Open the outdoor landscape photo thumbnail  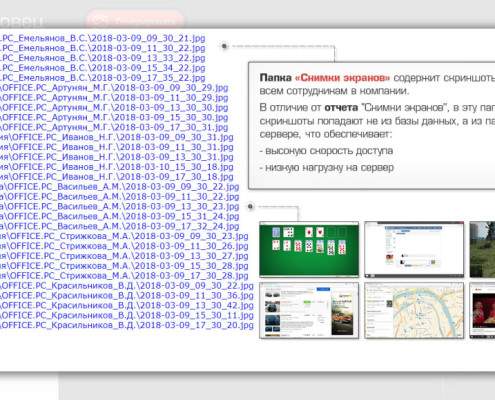pos(482,249)
